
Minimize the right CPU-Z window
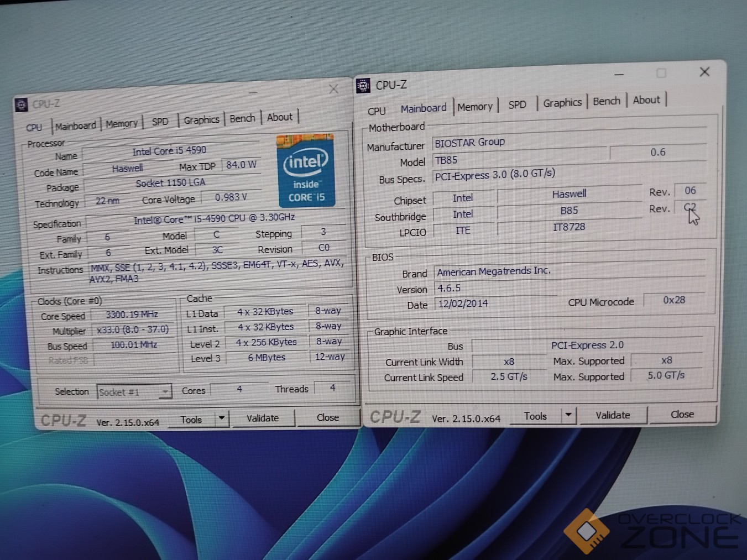click(619, 74)
